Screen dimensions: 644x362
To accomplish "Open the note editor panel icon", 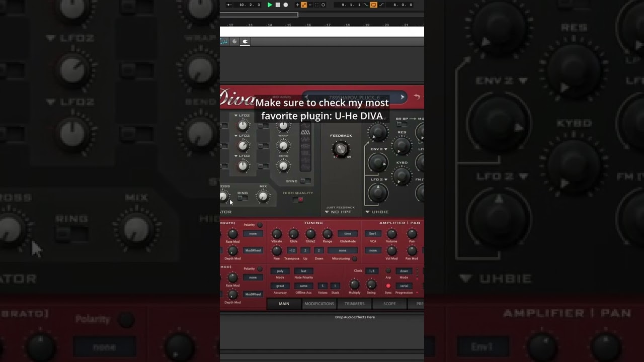I will pyautogui.click(x=224, y=42).
